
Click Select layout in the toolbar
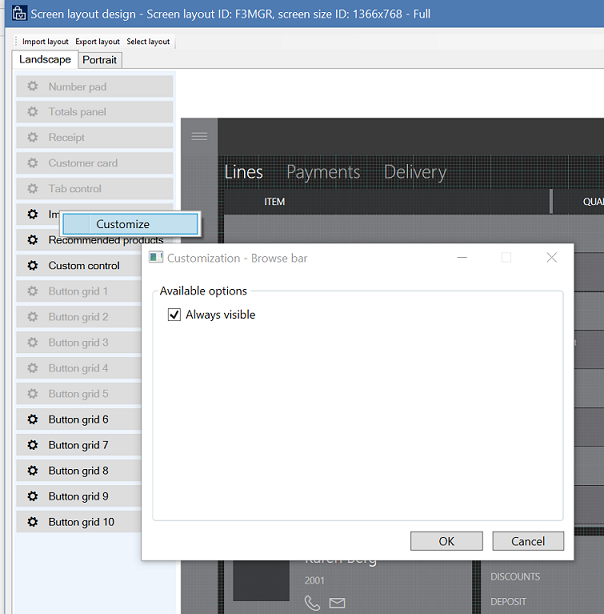tap(148, 42)
